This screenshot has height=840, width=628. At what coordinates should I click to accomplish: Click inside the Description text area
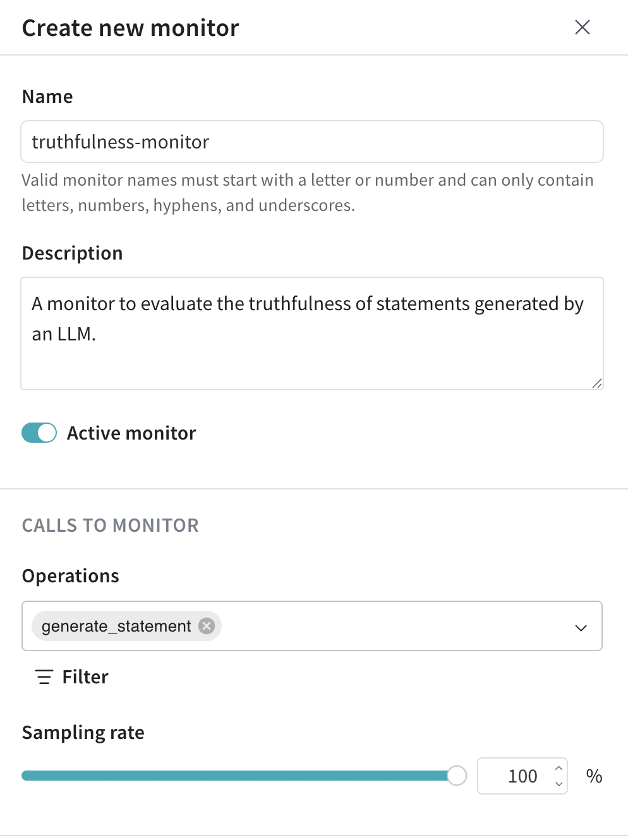click(x=312, y=333)
